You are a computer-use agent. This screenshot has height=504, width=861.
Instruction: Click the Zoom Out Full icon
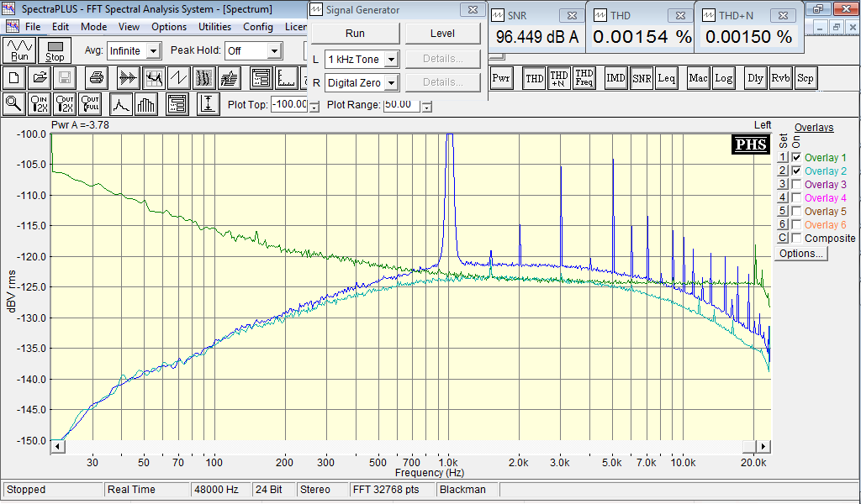click(90, 103)
